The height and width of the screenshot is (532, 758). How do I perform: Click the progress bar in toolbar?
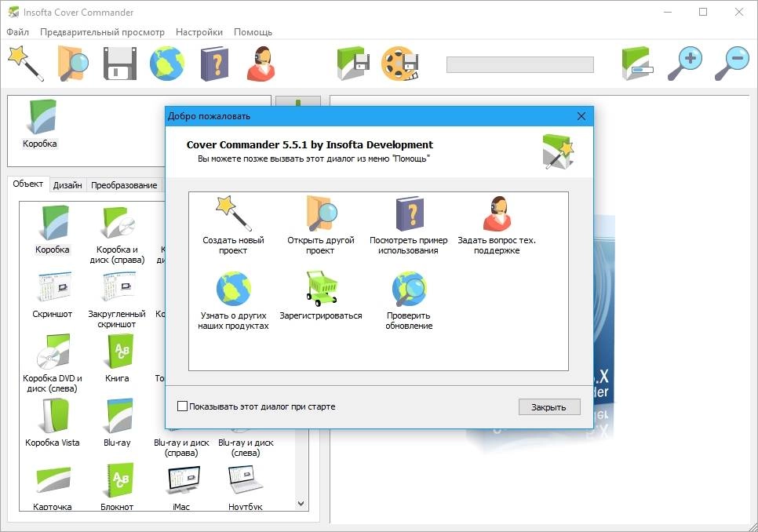coord(519,65)
